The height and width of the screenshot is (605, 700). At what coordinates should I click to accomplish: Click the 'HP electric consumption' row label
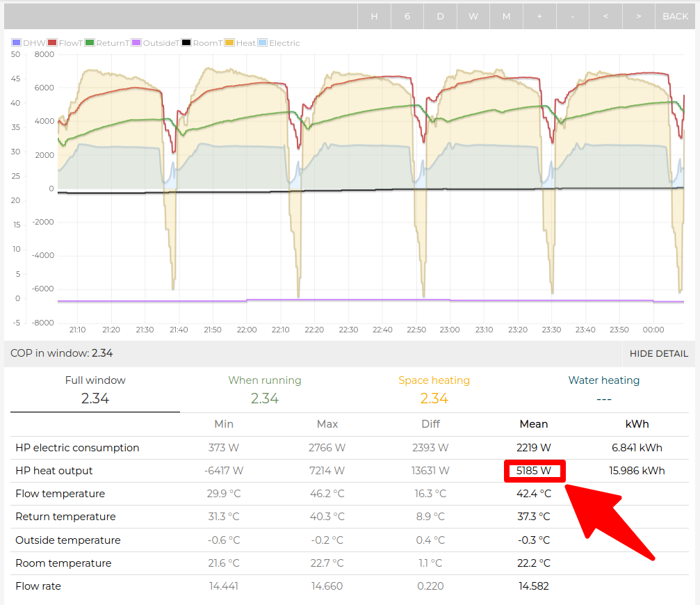click(77, 448)
